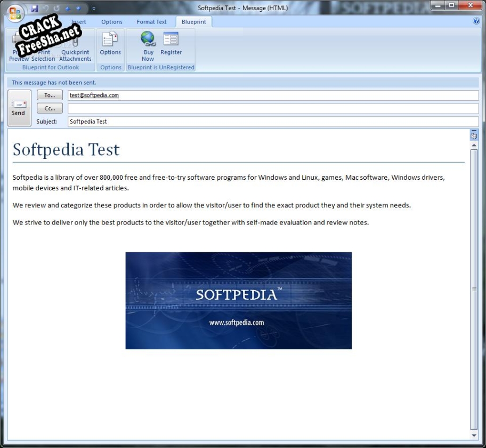Image resolution: width=486 pixels, height=448 pixels.
Task: Click the Next Item down arrow in toolbar
Action: pyautogui.click(x=79, y=9)
